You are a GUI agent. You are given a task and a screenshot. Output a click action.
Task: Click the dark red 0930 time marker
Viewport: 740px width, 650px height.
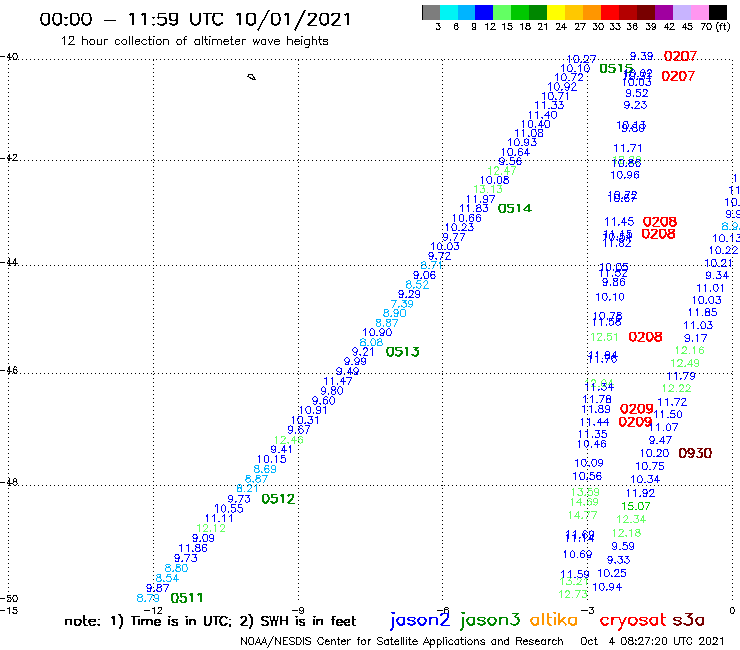pyautogui.click(x=695, y=453)
